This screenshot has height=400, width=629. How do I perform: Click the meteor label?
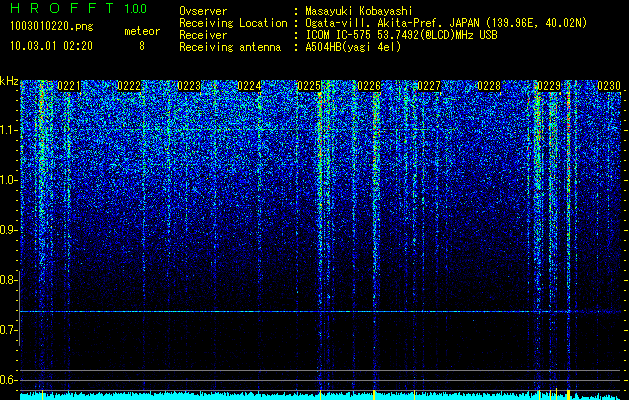click(x=142, y=31)
